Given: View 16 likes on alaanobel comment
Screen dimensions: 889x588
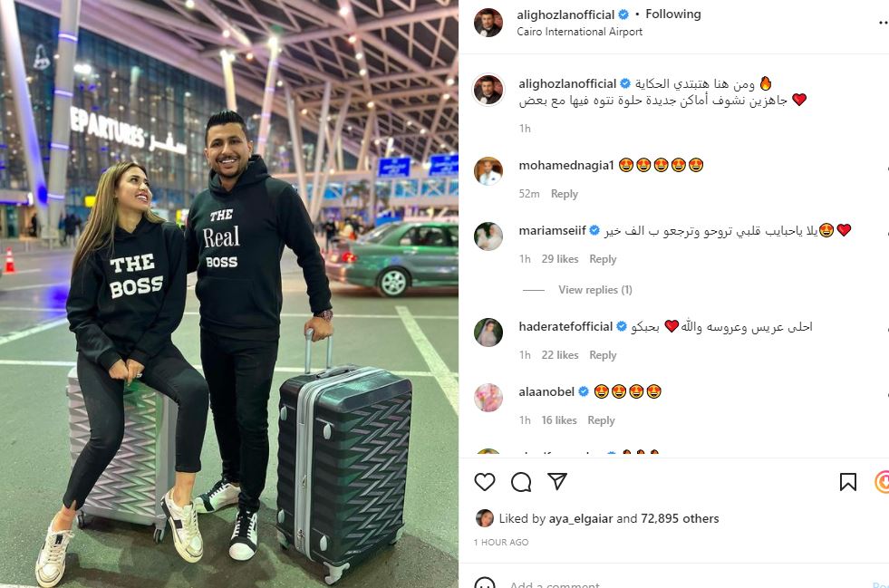Looking at the screenshot, I should click(x=559, y=420).
